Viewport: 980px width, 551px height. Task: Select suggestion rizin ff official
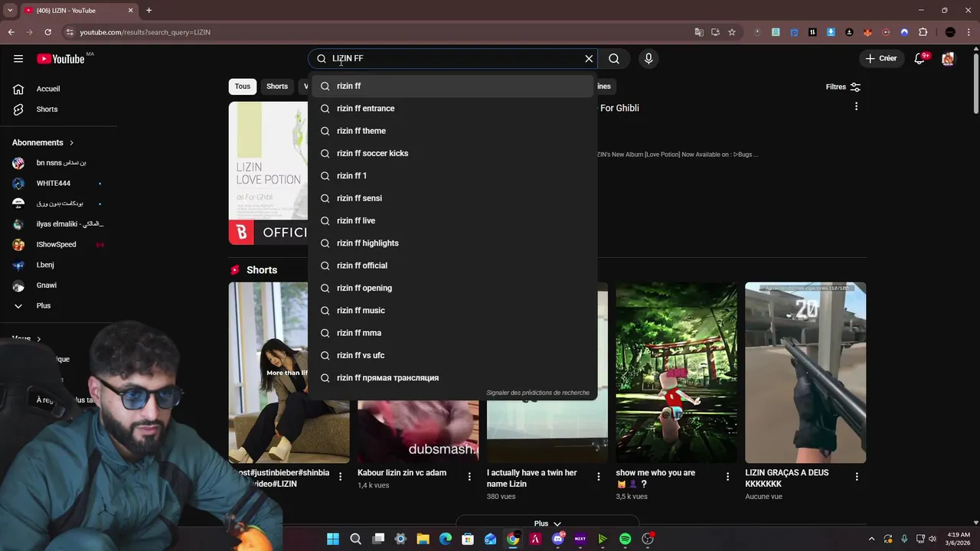[x=452, y=266]
